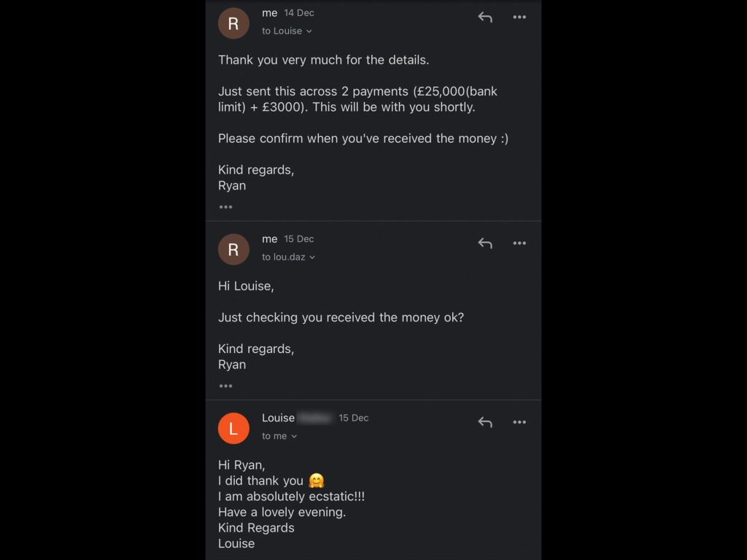Open more options on 15 Dec sent email
747x560 pixels.
(x=519, y=244)
